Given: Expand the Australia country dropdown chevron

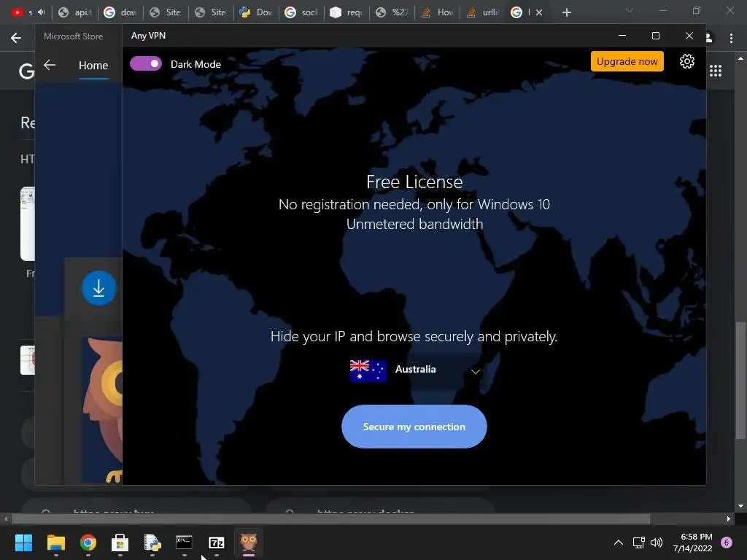Looking at the screenshot, I should coord(476,371).
